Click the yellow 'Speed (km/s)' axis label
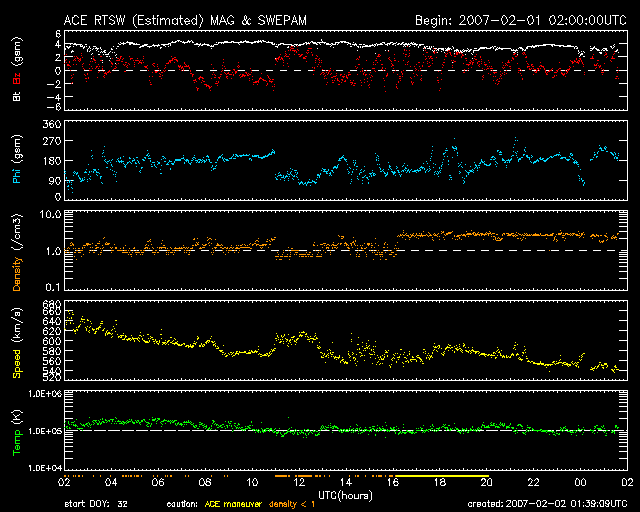The height and width of the screenshot is (512, 640). pos(17,343)
